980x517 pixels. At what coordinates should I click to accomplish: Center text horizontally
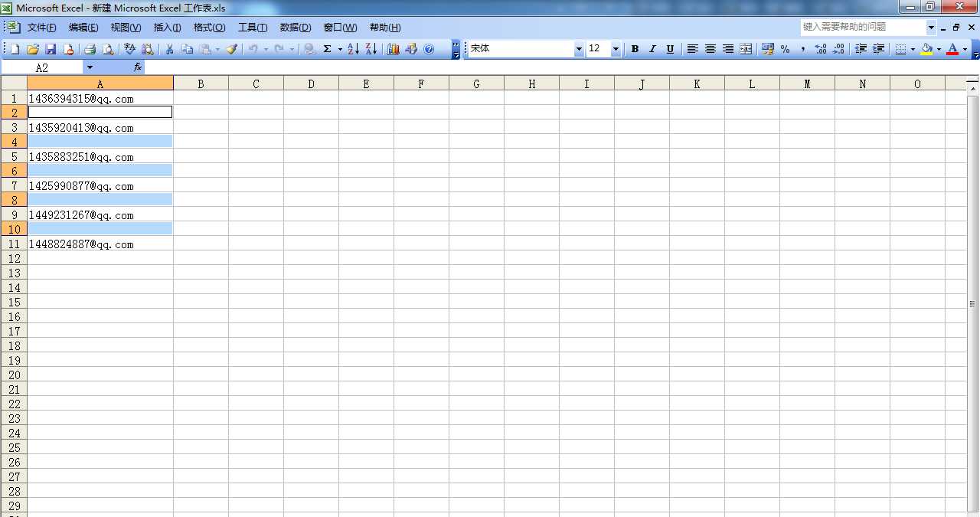(x=710, y=49)
